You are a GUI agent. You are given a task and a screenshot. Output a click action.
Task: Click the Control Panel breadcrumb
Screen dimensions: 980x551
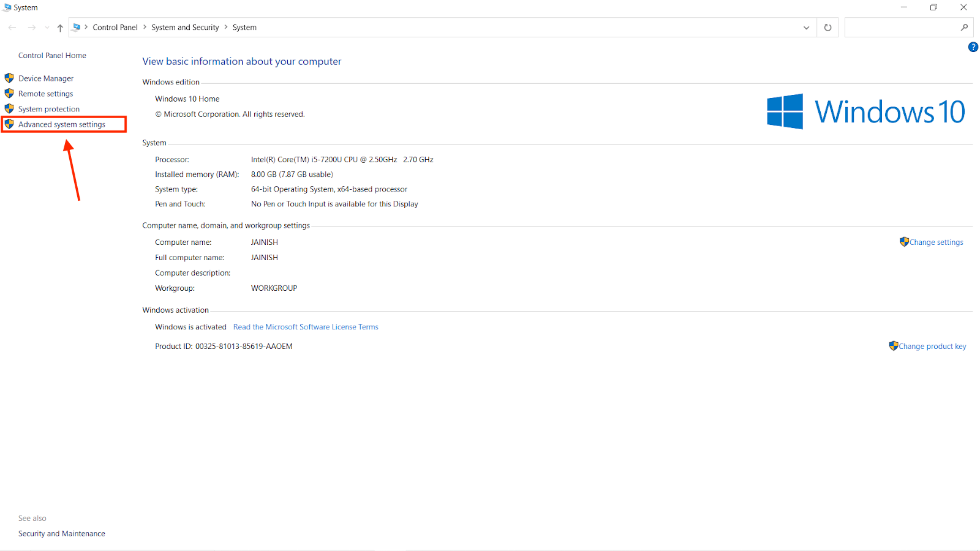tap(115, 28)
